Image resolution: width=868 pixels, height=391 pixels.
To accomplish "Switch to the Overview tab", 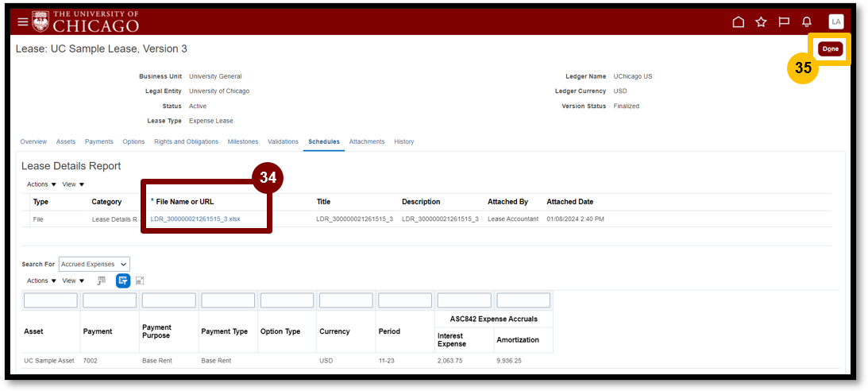I will pyautogui.click(x=34, y=141).
